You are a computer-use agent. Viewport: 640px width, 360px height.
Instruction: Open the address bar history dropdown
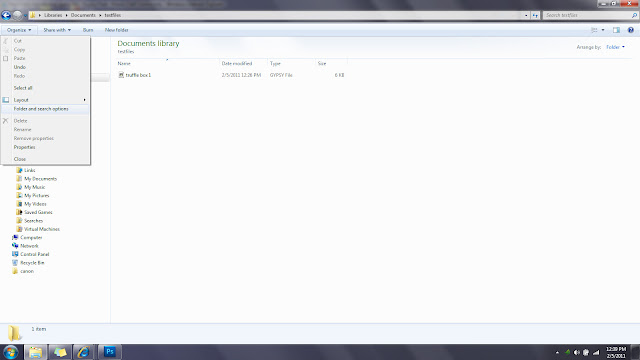[526, 15]
